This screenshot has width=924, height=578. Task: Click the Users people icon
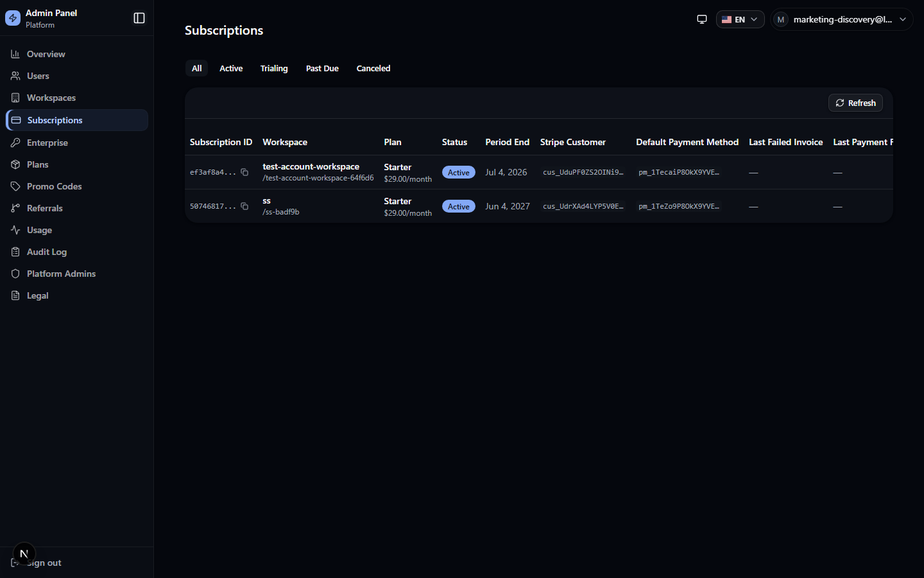(15, 76)
